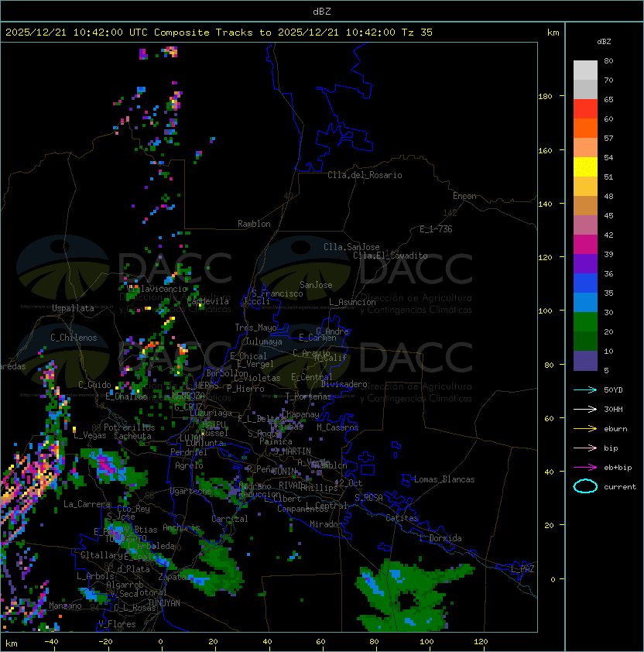Click the white 30HM arrow icon
644x652 pixels.
tap(585, 409)
